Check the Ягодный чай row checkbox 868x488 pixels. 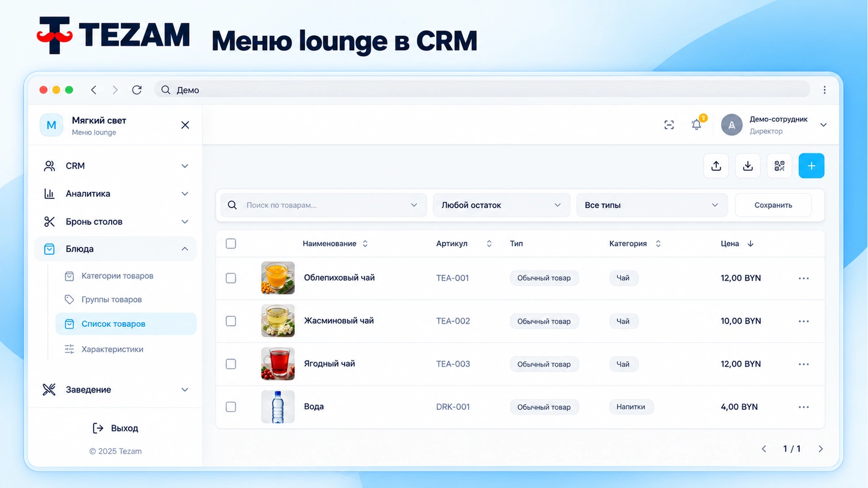coord(231,364)
